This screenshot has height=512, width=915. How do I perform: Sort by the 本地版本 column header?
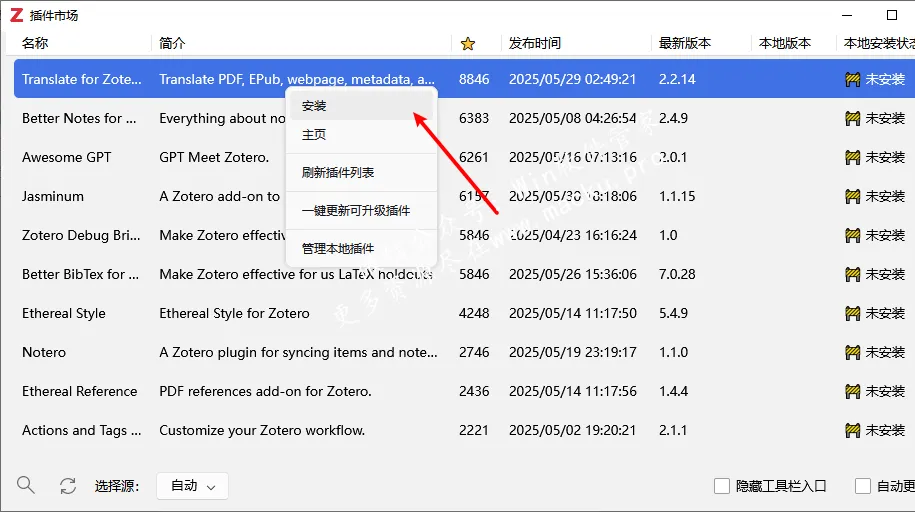[x=785, y=43]
